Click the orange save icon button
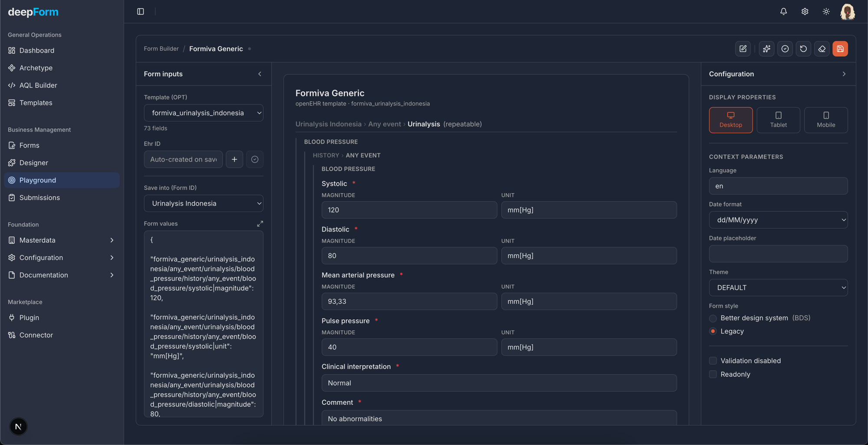 pos(840,49)
